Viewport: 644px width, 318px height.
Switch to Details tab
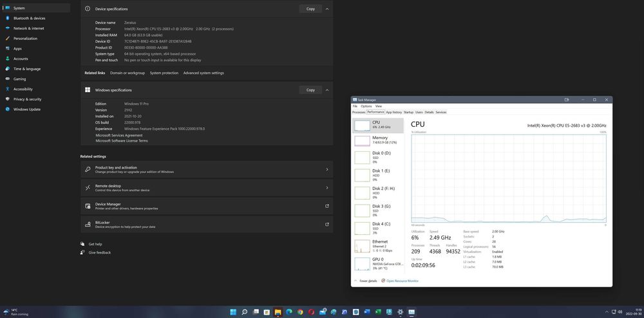[x=429, y=112]
